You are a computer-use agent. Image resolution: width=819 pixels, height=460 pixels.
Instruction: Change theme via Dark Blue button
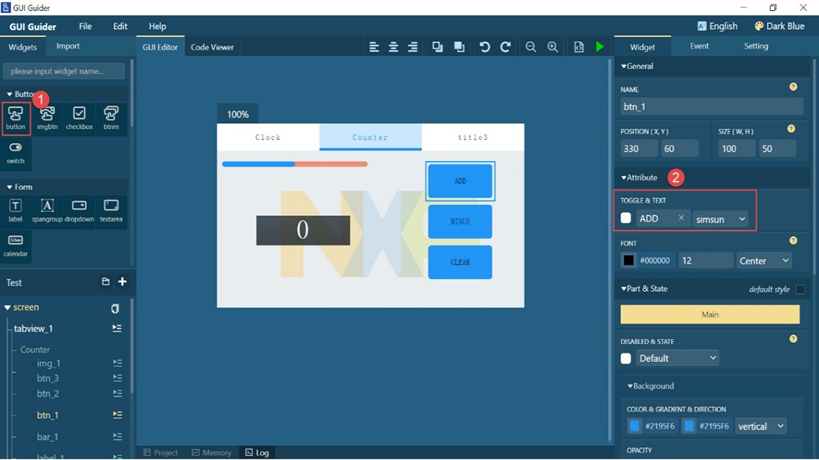pos(779,26)
